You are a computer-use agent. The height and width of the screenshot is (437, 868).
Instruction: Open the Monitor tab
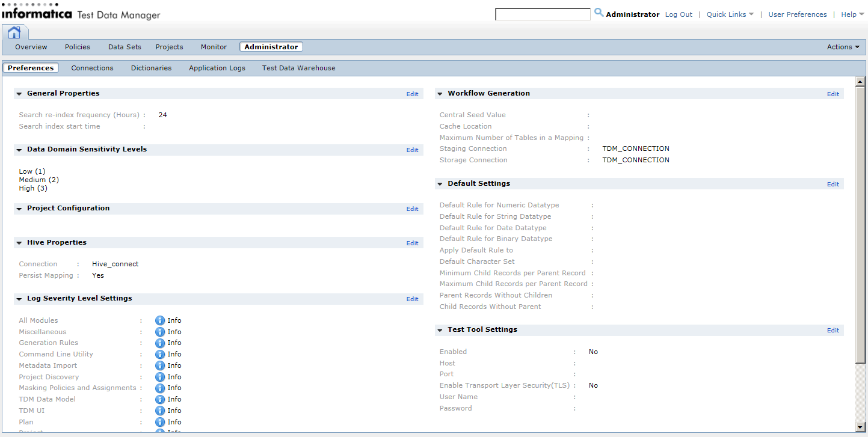click(x=214, y=47)
